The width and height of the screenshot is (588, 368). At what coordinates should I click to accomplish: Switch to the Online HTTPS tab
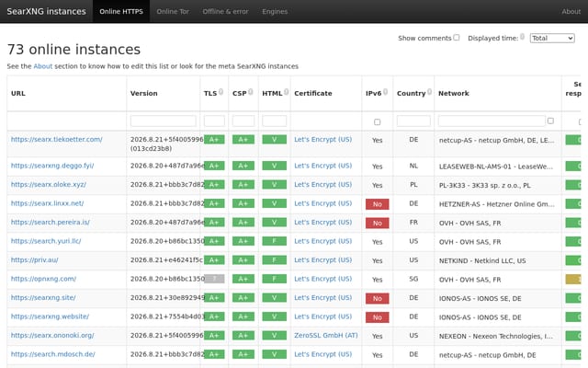tap(121, 11)
